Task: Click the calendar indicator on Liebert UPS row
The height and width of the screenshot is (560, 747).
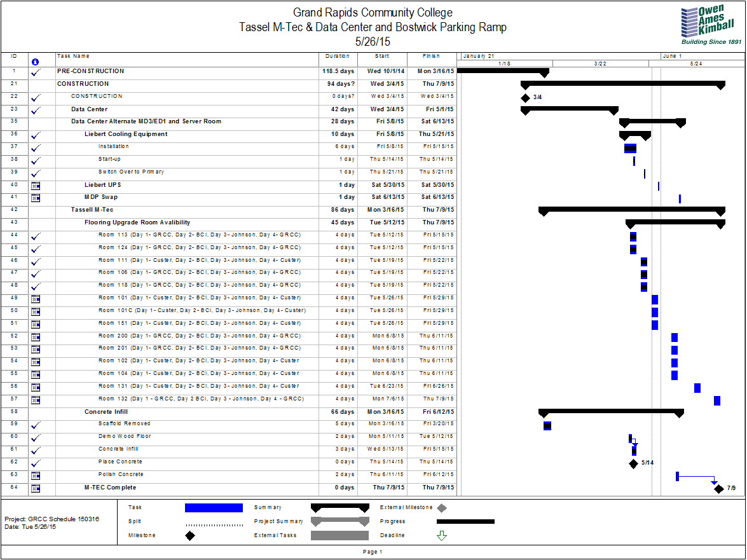Action: click(x=36, y=185)
